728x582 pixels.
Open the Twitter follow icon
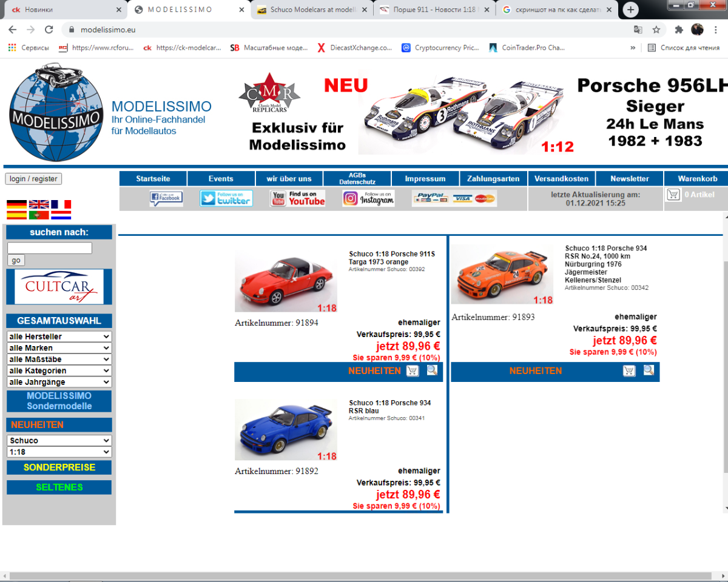226,198
